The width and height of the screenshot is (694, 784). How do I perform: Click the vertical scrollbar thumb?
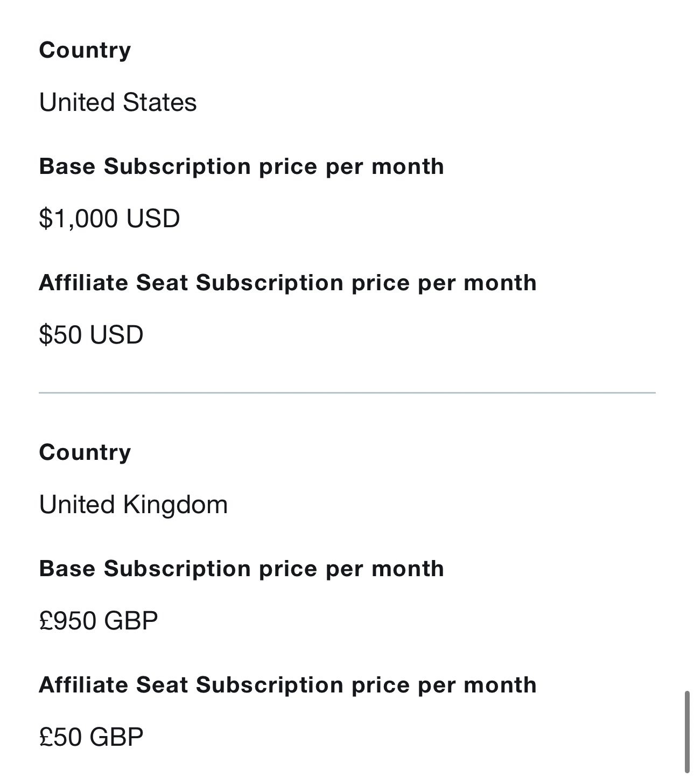pyautogui.click(x=687, y=732)
